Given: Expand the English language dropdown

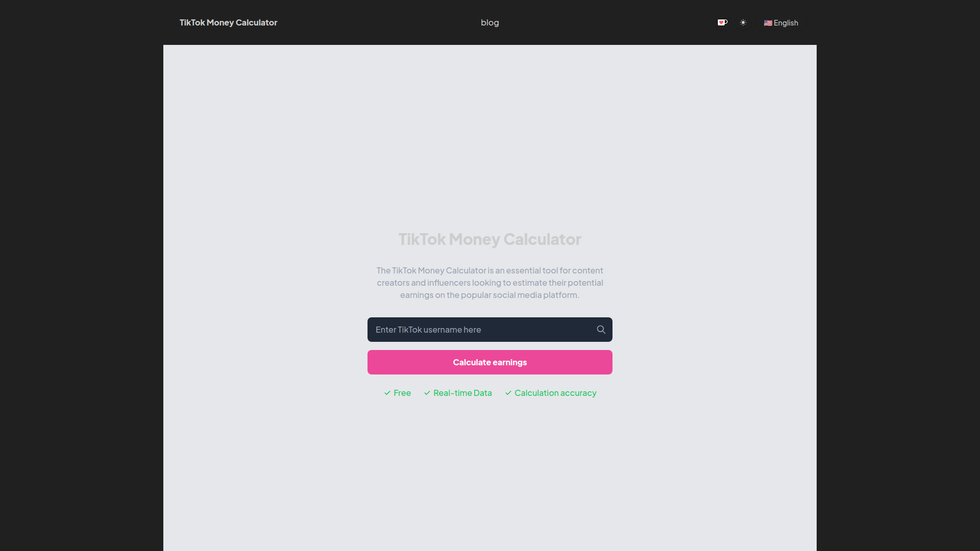Looking at the screenshot, I should click(781, 22).
